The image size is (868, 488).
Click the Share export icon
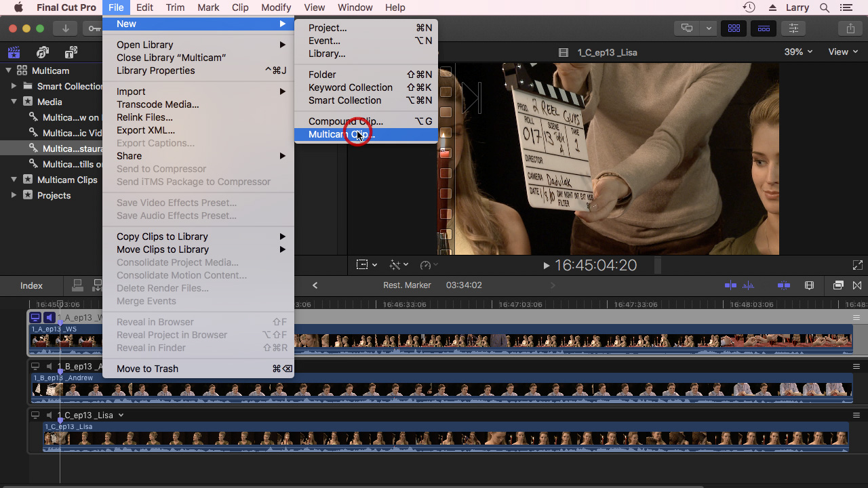[x=850, y=28]
